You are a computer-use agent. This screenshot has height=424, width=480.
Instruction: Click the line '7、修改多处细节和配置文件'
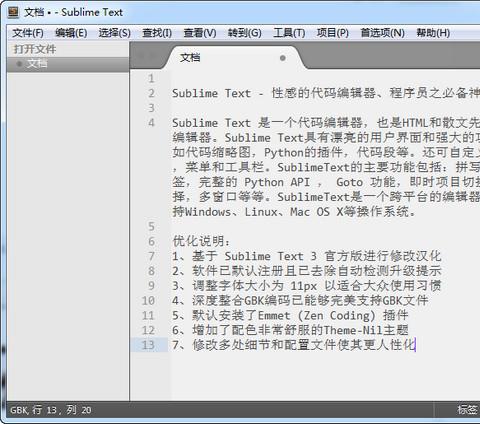click(x=294, y=345)
